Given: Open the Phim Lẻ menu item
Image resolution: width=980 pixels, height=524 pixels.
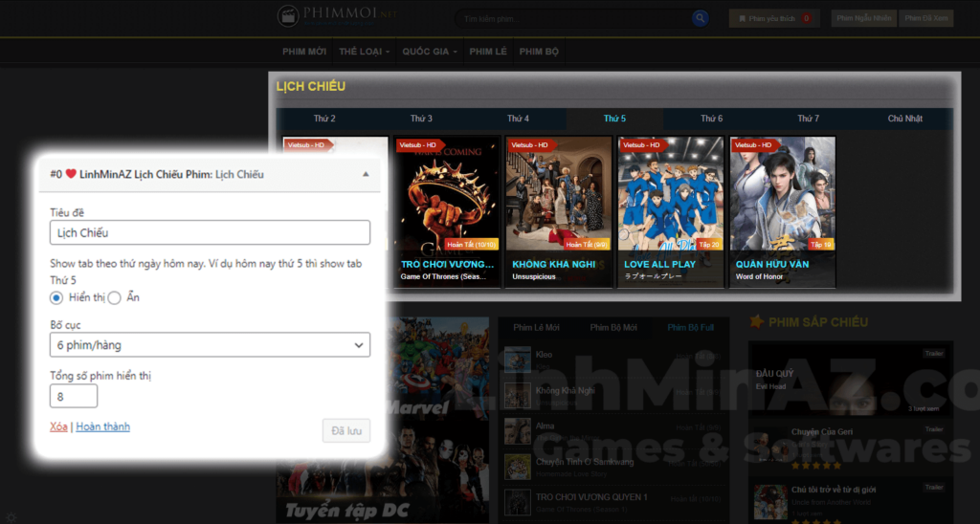Looking at the screenshot, I should pos(488,52).
